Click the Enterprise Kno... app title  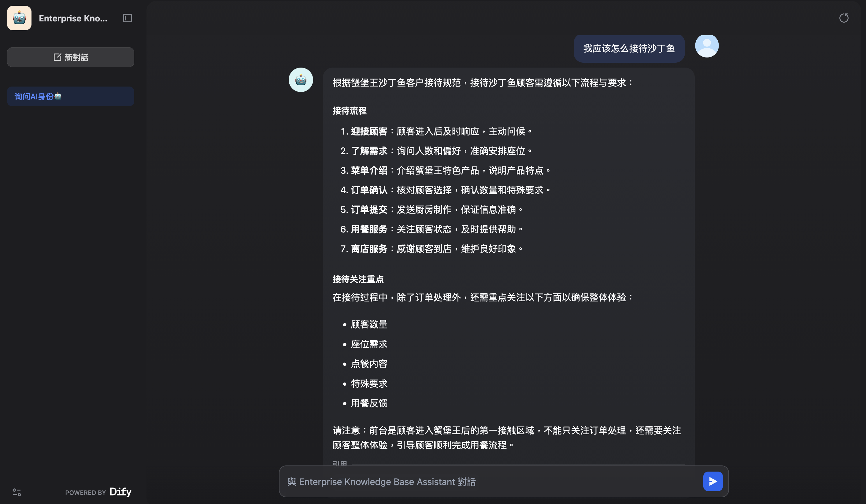[x=73, y=18]
